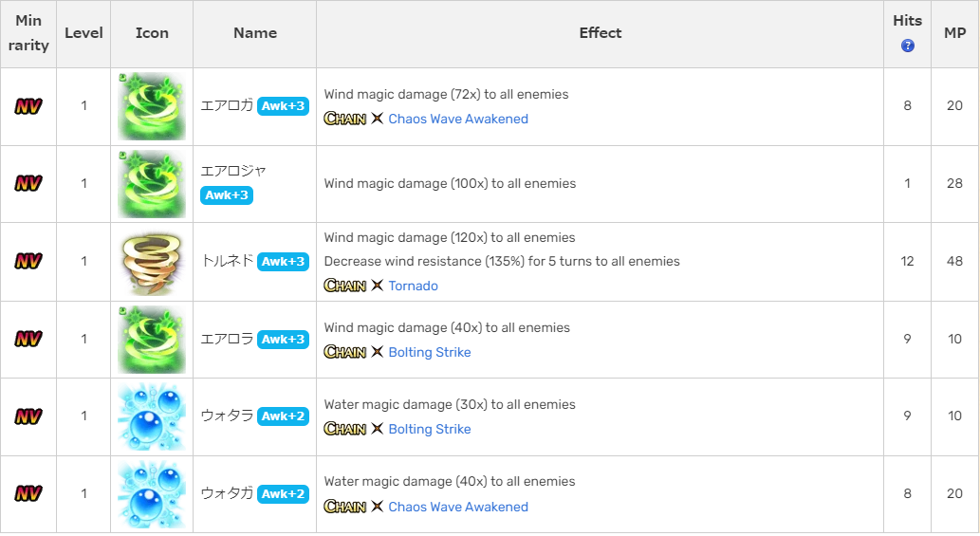Click the Awk+3 badge next to エアロガ
This screenshot has height=536, width=980.
coord(283,106)
